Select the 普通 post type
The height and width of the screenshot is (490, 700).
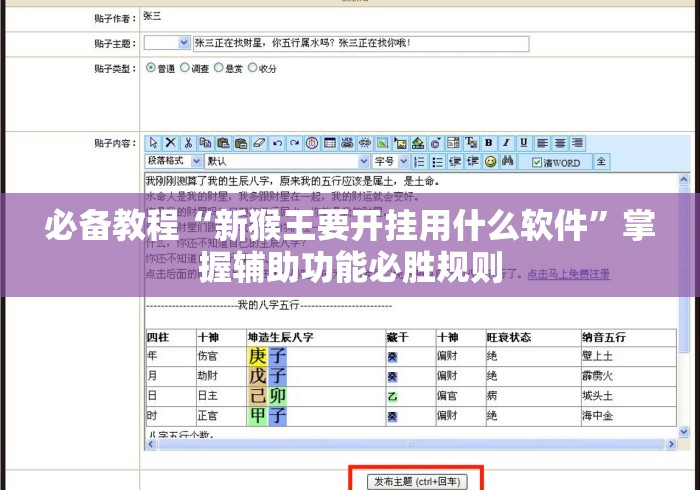[150, 68]
